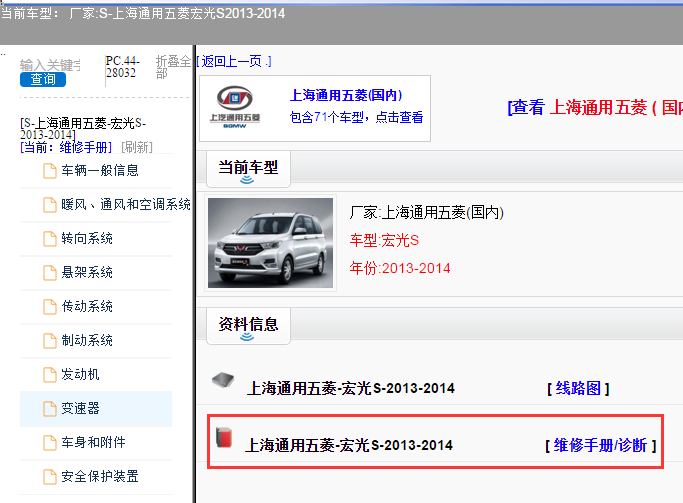Open 暖风、通风和空调系统 tree item

(x=126, y=204)
